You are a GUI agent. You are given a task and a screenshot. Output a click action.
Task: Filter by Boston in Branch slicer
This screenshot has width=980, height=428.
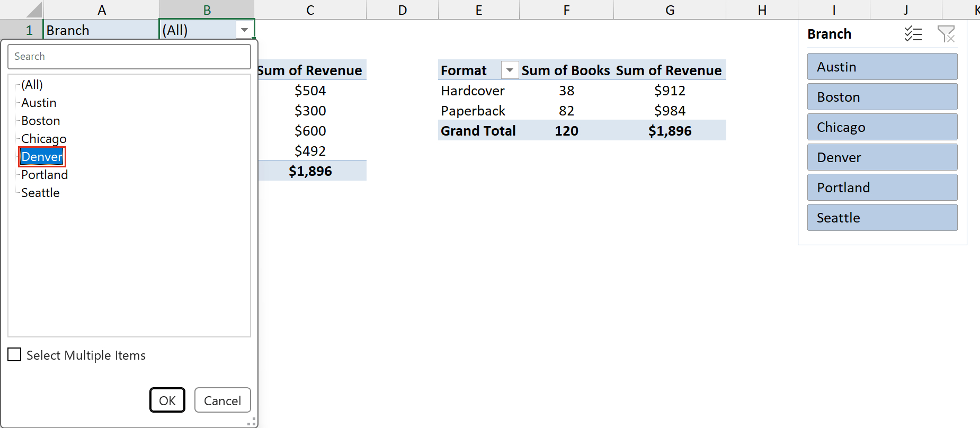pos(882,97)
